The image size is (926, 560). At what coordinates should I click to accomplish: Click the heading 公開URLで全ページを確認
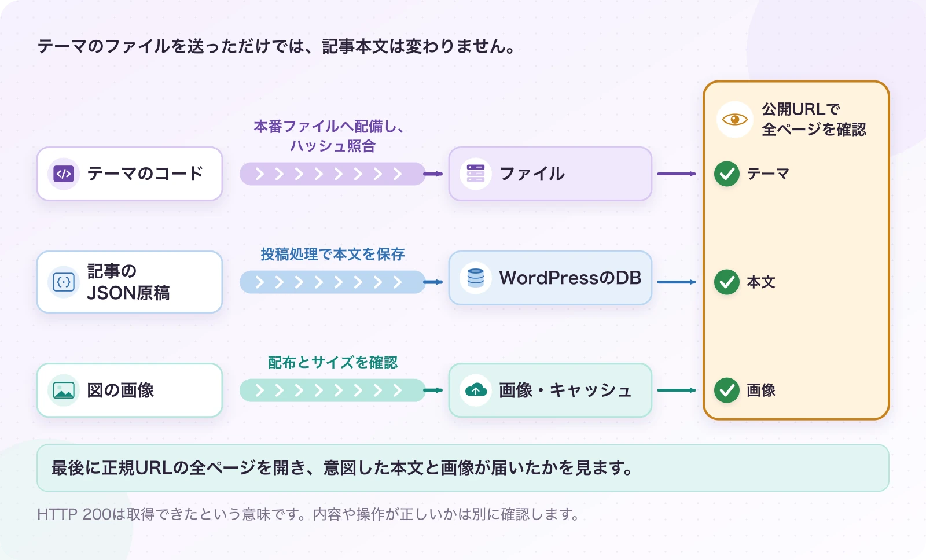(814, 119)
